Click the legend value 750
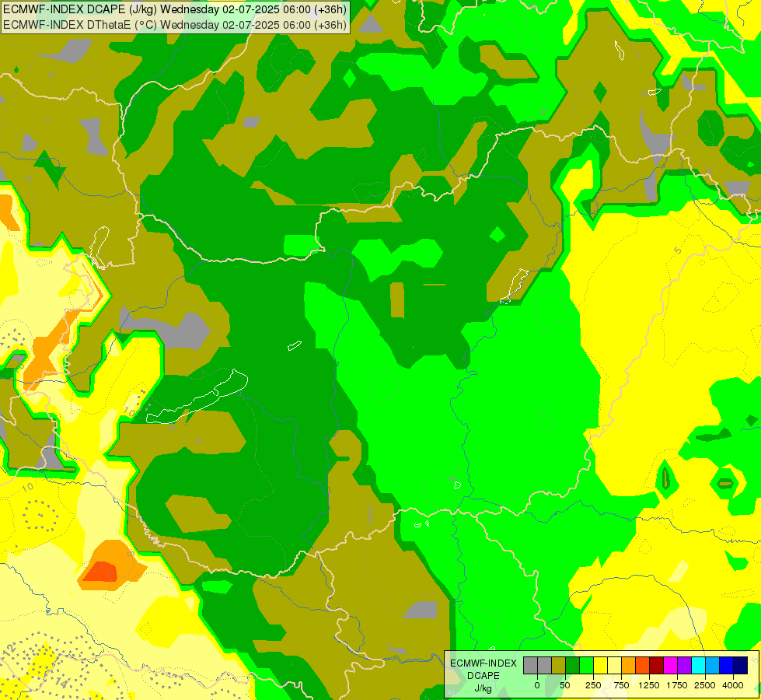761x700 pixels. [621, 685]
